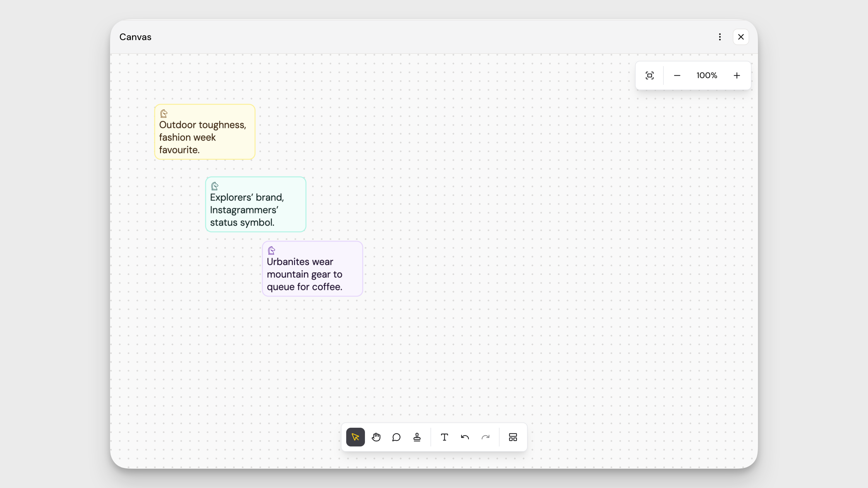The image size is (868, 488).
Task: Click the knight icon on purple note
Action: (271, 250)
